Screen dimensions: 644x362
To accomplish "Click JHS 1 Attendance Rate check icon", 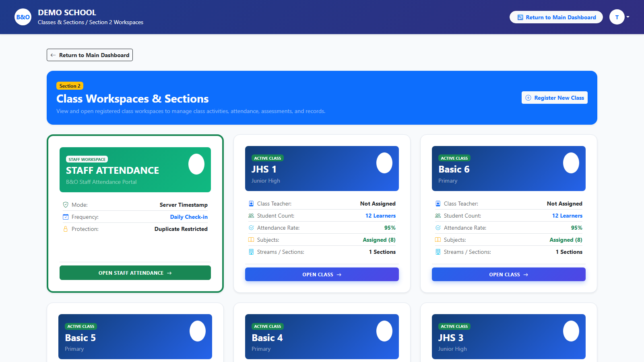I will coord(251,228).
